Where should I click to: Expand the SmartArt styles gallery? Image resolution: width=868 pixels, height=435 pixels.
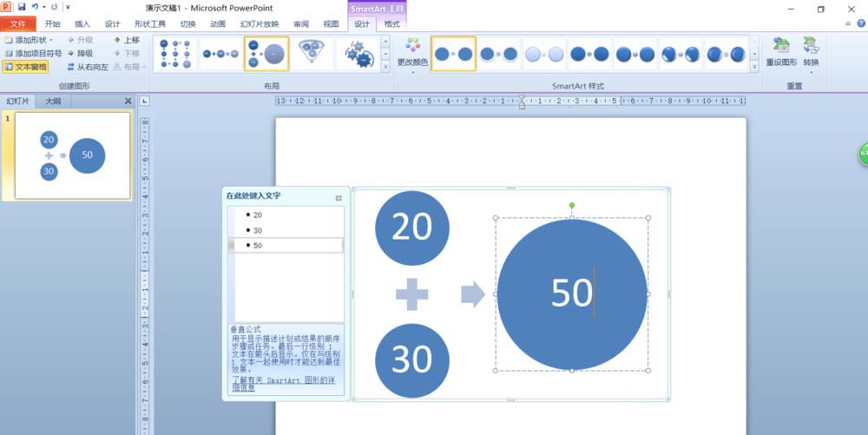tap(754, 66)
